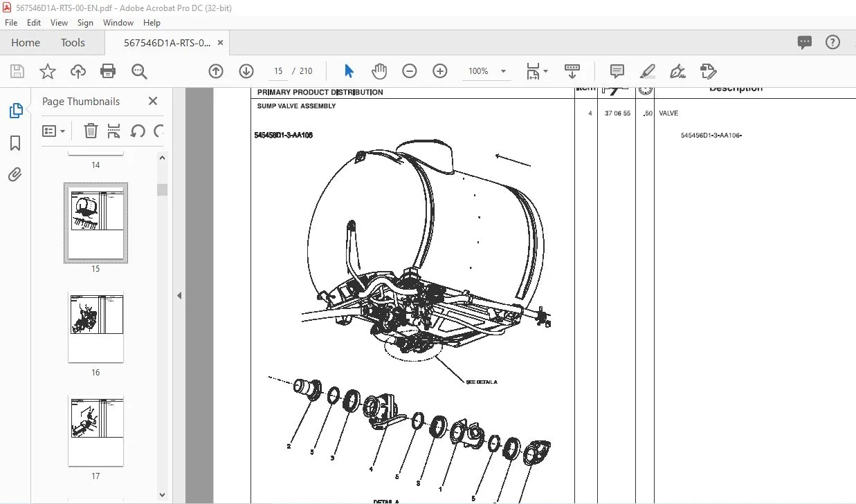Add a sticky note comment
856x504 pixels.
pos(617,71)
